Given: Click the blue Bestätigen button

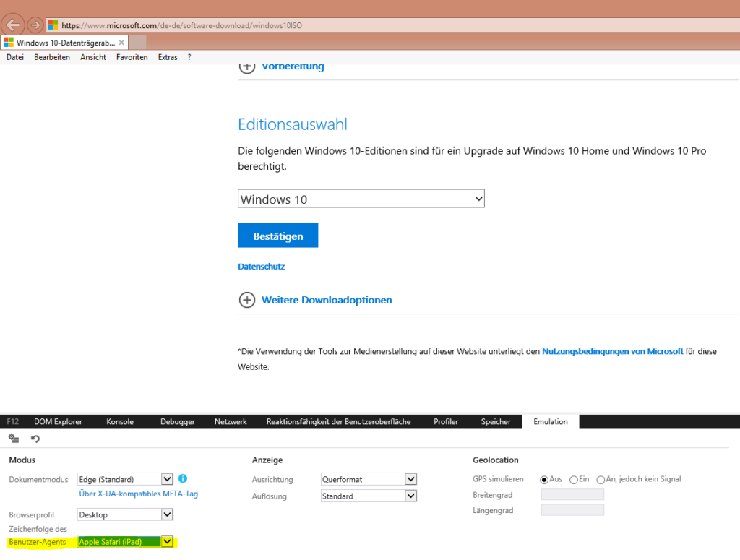Looking at the screenshot, I should pyautogui.click(x=277, y=236).
